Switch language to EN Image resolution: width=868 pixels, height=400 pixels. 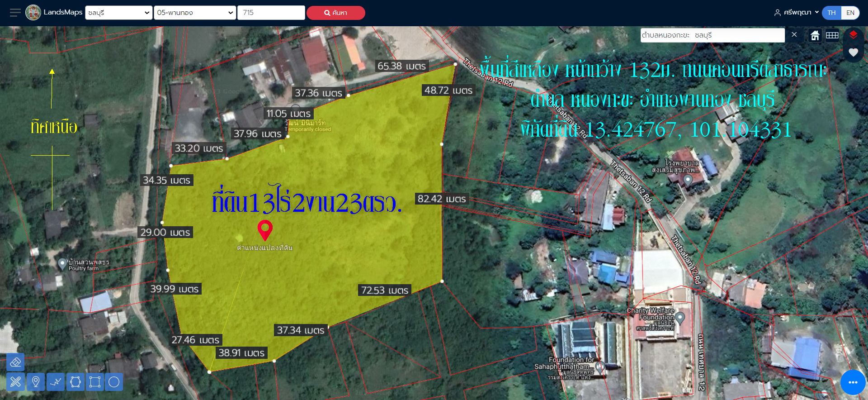[x=850, y=13]
